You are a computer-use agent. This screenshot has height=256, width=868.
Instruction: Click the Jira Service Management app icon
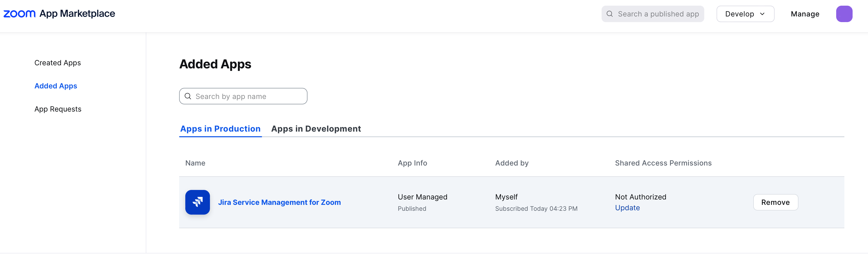pos(197,202)
